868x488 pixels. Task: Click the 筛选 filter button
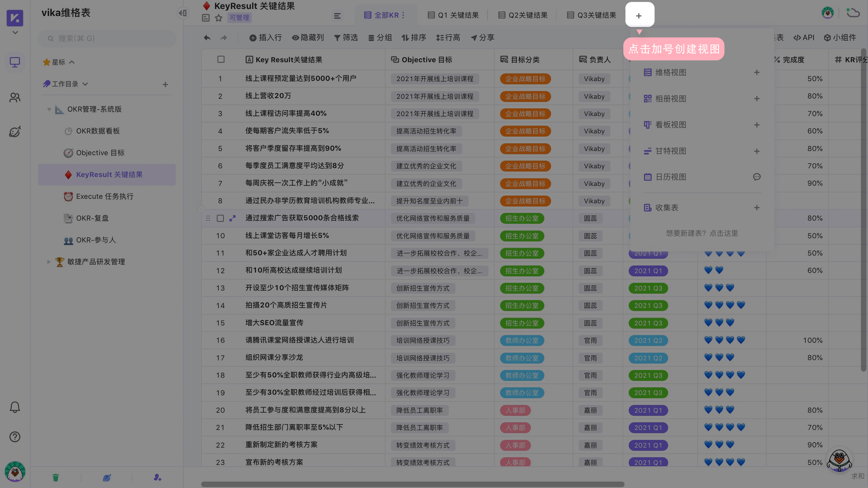click(x=346, y=37)
